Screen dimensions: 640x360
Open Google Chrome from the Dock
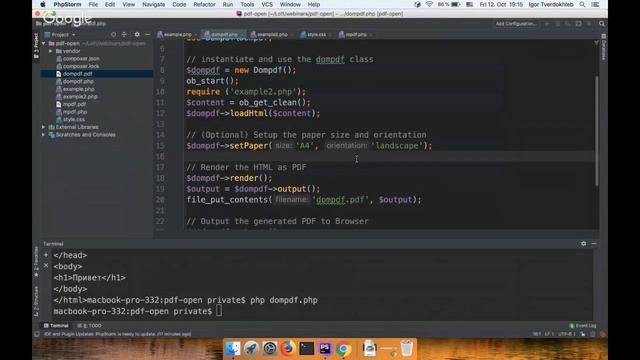point(343,348)
